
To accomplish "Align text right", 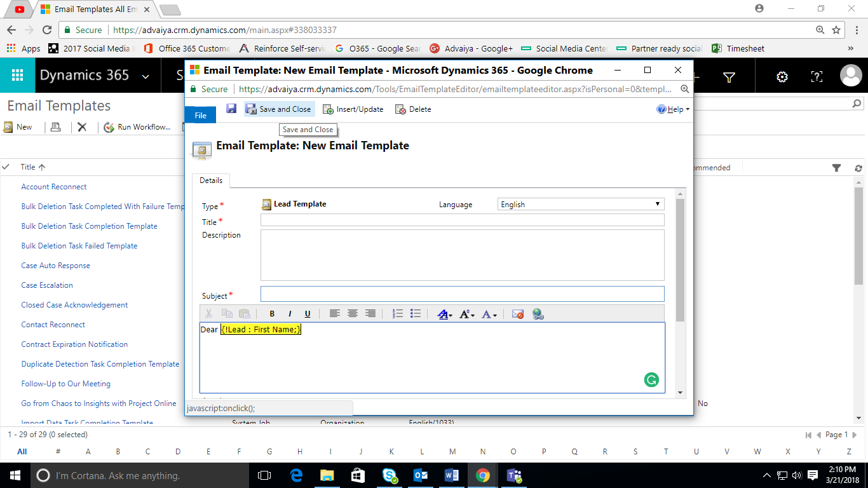I will tap(370, 314).
